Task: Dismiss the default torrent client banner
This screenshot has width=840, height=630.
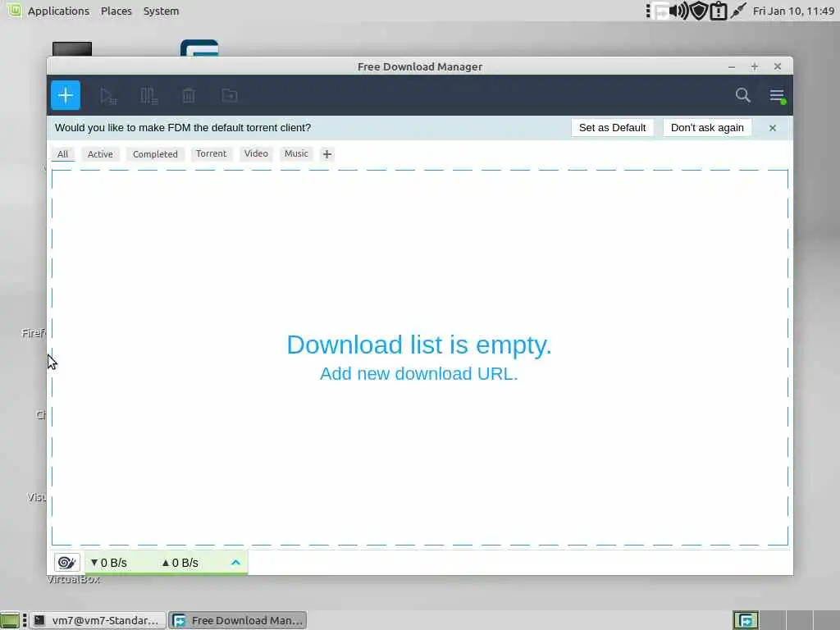Action: [x=773, y=128]
